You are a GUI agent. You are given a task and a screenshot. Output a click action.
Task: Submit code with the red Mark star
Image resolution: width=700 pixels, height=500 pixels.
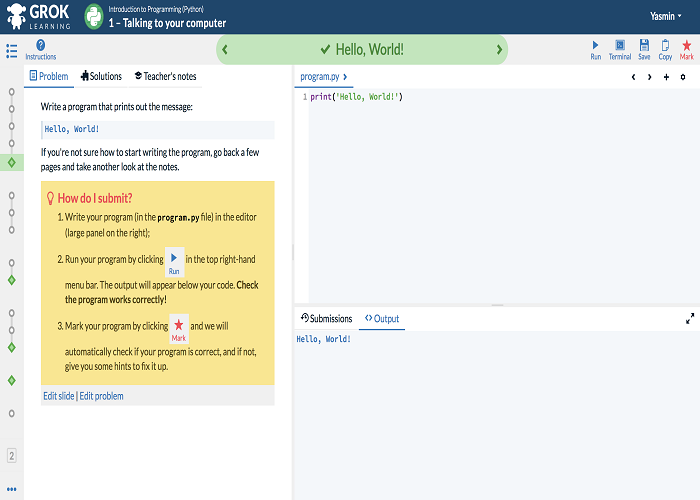686,46
